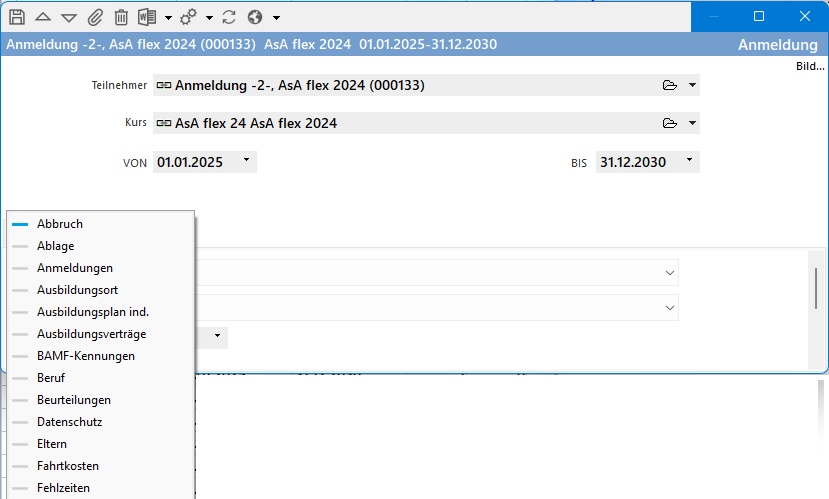Screen dimensions: 829x499
Task: Open the VON date picker dropdown
Action: 247,161
